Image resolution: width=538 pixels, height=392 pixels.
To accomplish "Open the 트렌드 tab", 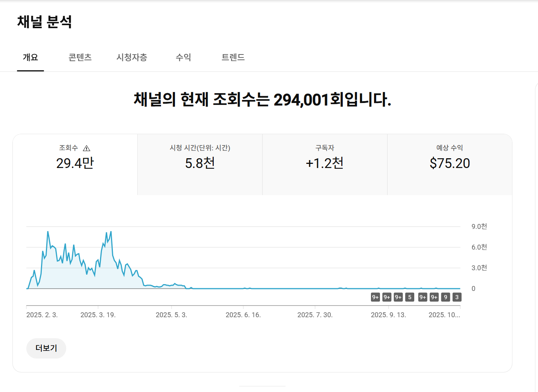I will [x=233, y=58].
